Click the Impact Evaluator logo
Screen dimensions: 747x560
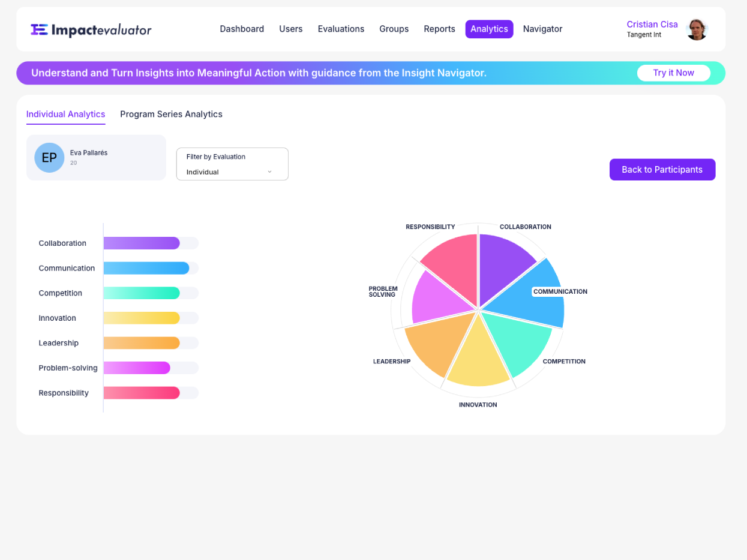click(91, 30)
